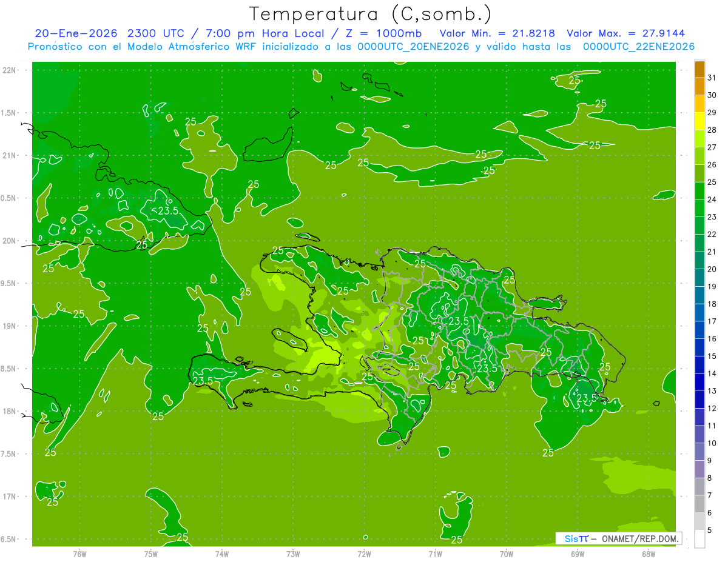Select color bar segment between 30 and 31
Image resolution: width=728 pixels, height=562 pixels.
[699, 87]
